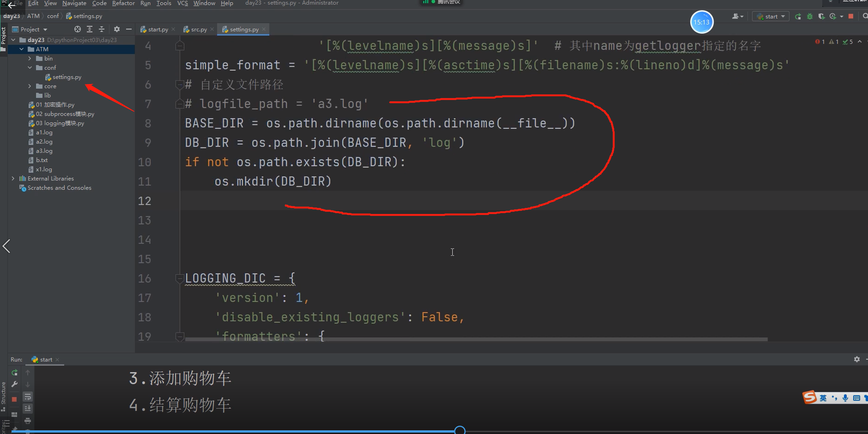Viewport: 868px width, 434px height.
Task: Print the Run console output
Action: pos(28,421)
